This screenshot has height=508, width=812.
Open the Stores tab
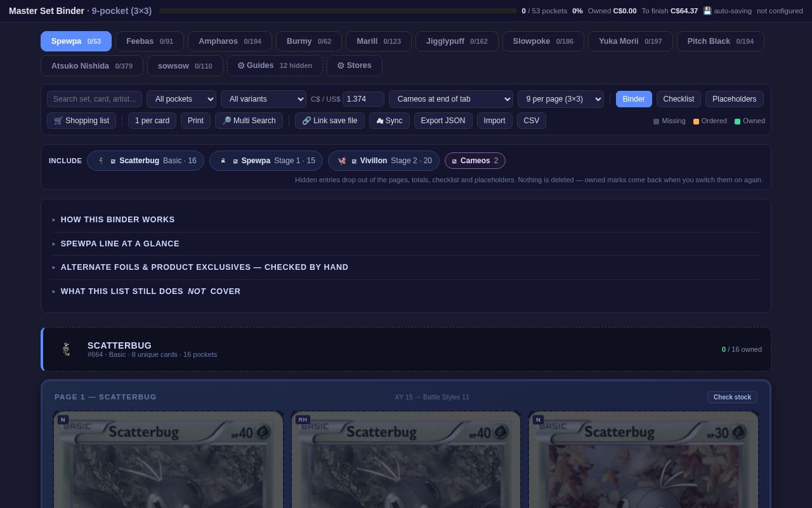355,65
